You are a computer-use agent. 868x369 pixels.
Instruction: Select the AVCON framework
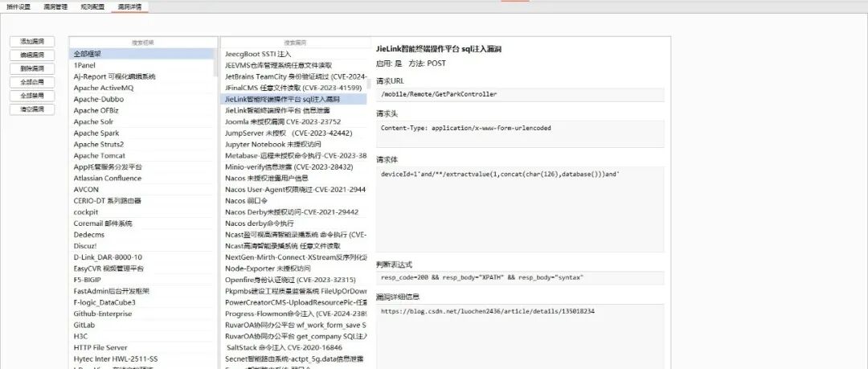[141, 190]
